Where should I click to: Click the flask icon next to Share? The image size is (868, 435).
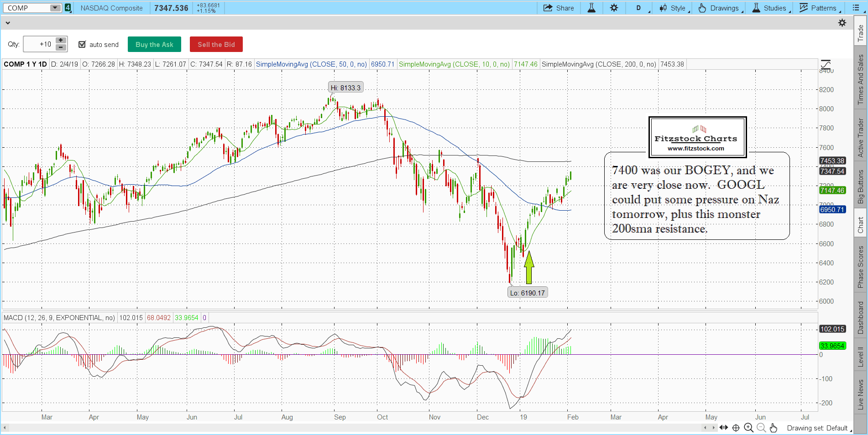click(x=591, y=8)
